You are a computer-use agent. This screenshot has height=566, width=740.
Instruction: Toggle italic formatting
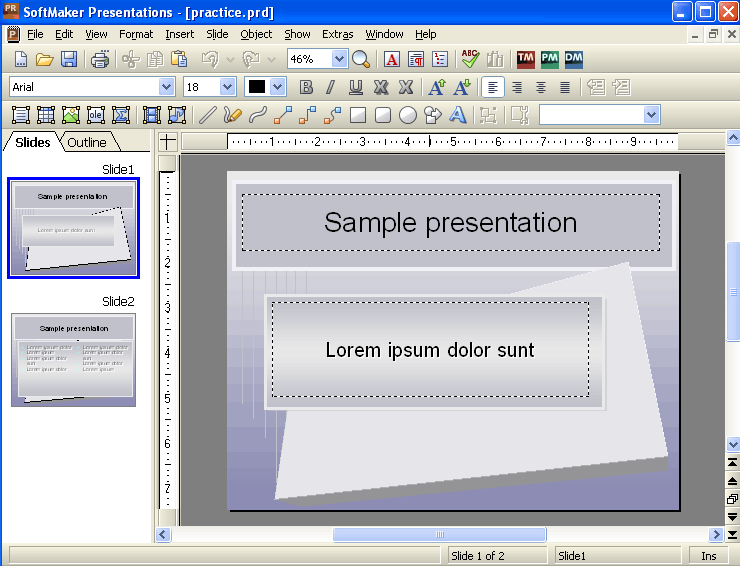click(x=331, y=87)
